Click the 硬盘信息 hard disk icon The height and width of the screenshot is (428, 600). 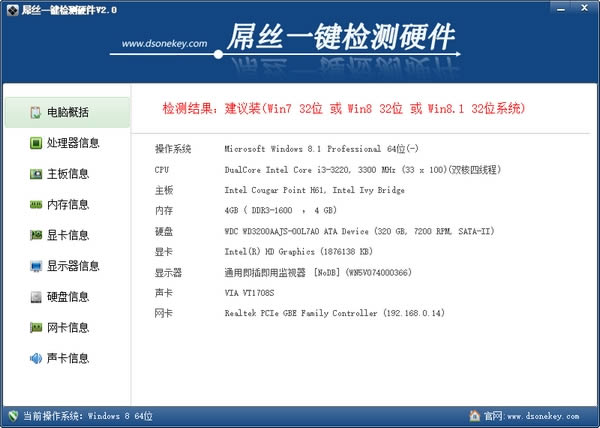click(36, 297)
